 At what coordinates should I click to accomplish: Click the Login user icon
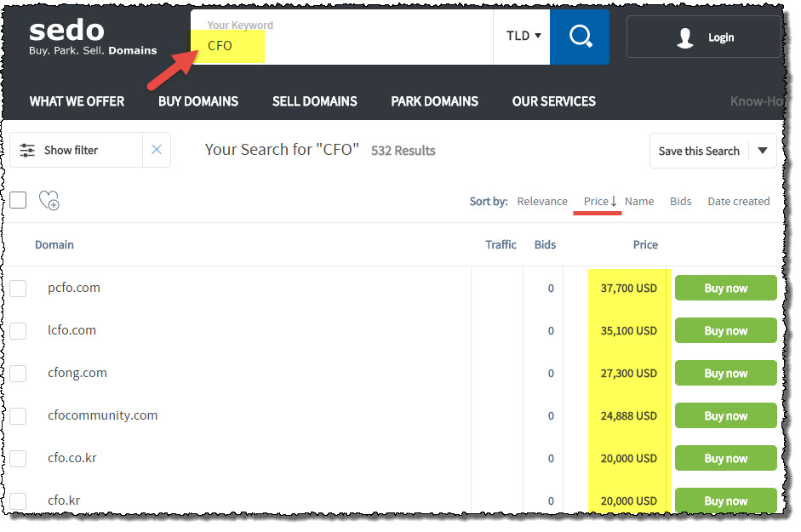pos(684,37)
